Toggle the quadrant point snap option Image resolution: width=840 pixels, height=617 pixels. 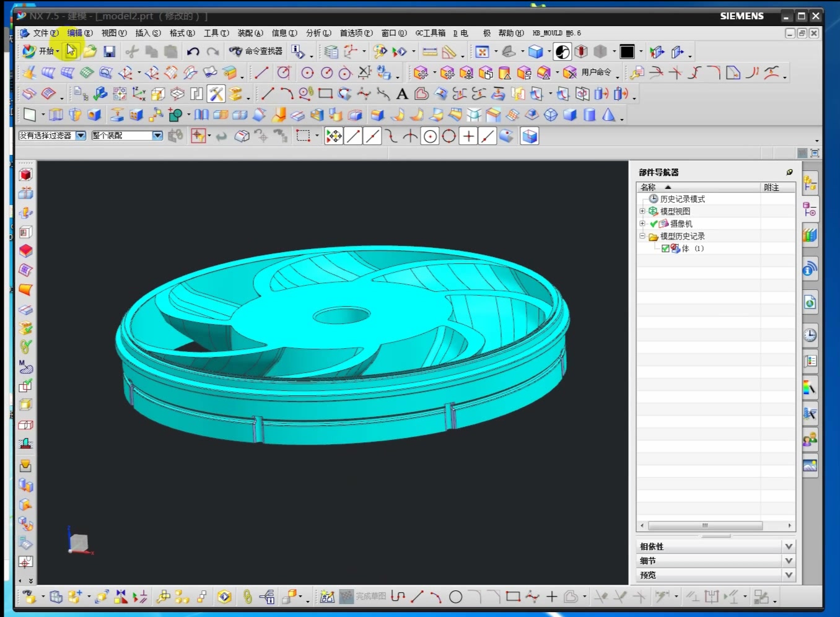click(449, 136)
